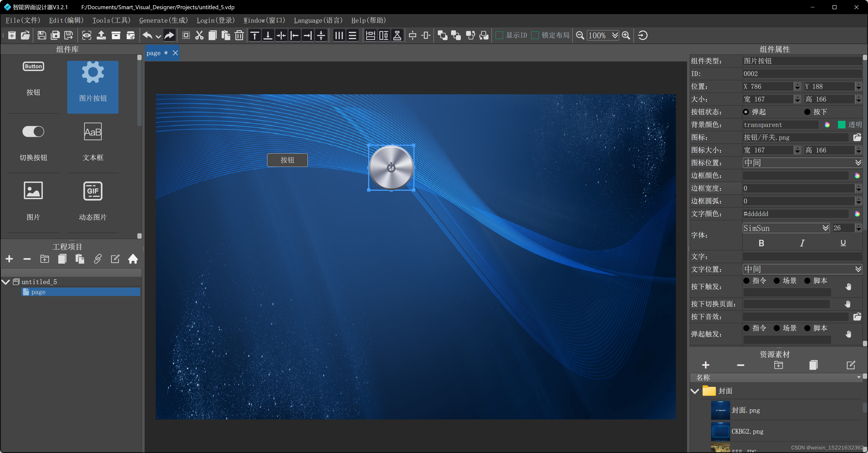Image resolution: width=868 pixels, height=453 pixels.
Task: Click the save floppy disk icon
Action: pos(42,35)
